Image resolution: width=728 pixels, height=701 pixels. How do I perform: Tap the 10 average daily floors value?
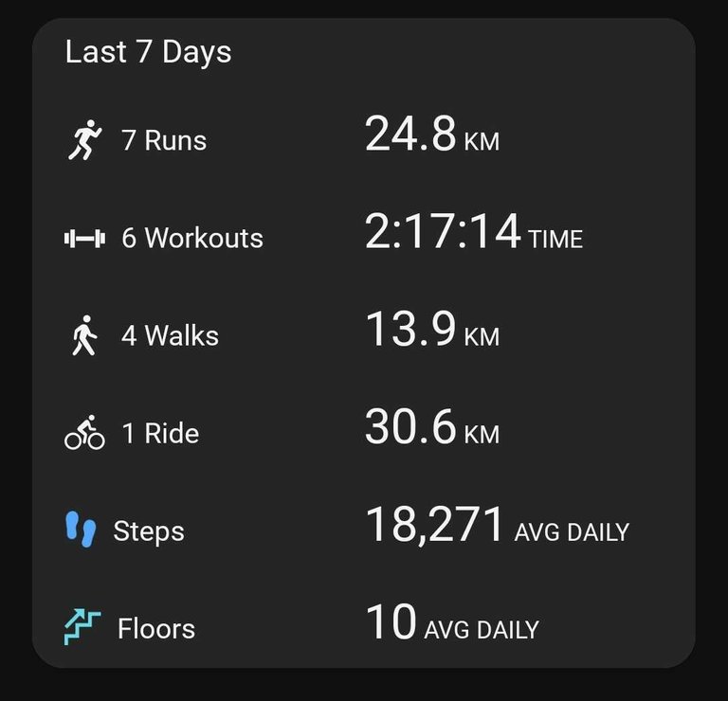click(391, 622)
